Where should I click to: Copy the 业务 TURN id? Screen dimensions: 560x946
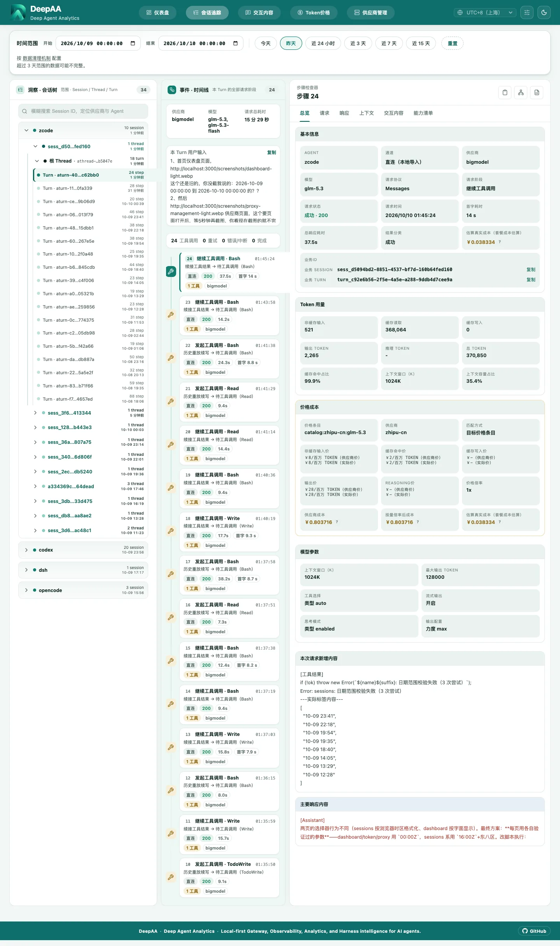point(531,280)
